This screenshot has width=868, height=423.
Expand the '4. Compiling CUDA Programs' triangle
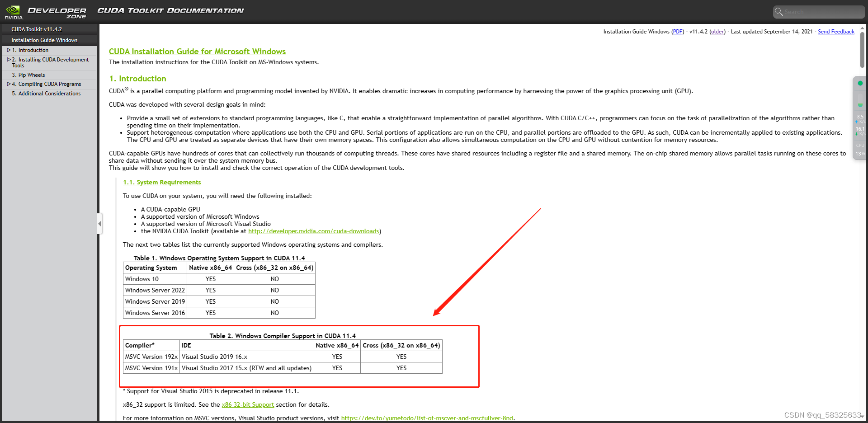(9, 84)
